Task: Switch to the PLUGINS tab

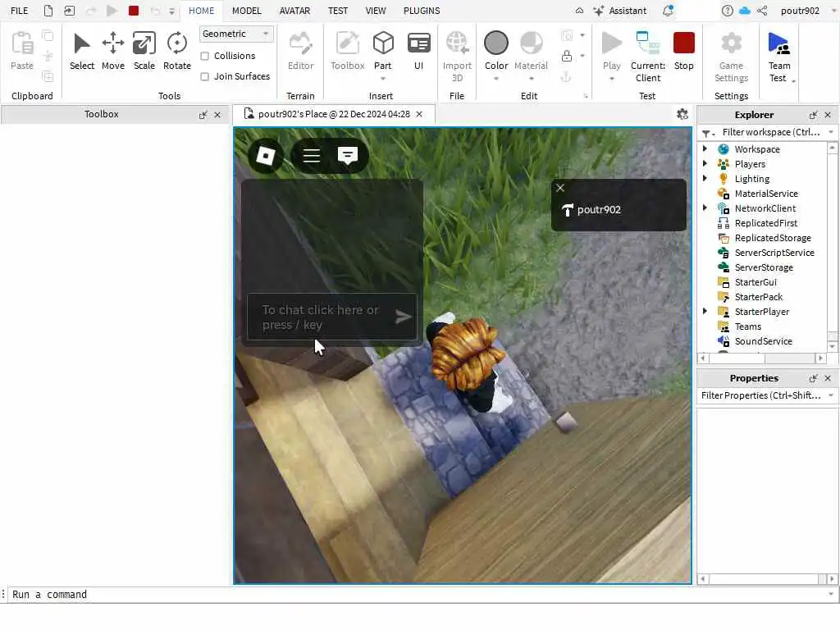Action: [x=422, y=11]
